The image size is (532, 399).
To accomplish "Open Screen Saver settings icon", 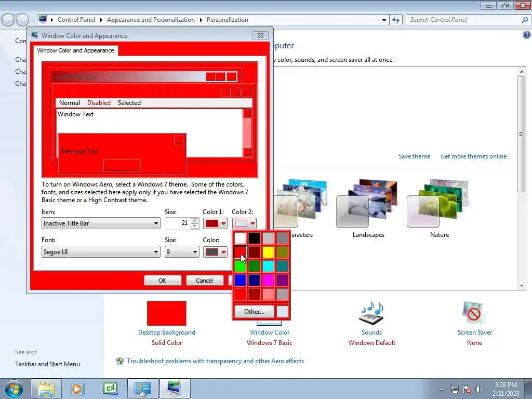I will pos(474,312).
